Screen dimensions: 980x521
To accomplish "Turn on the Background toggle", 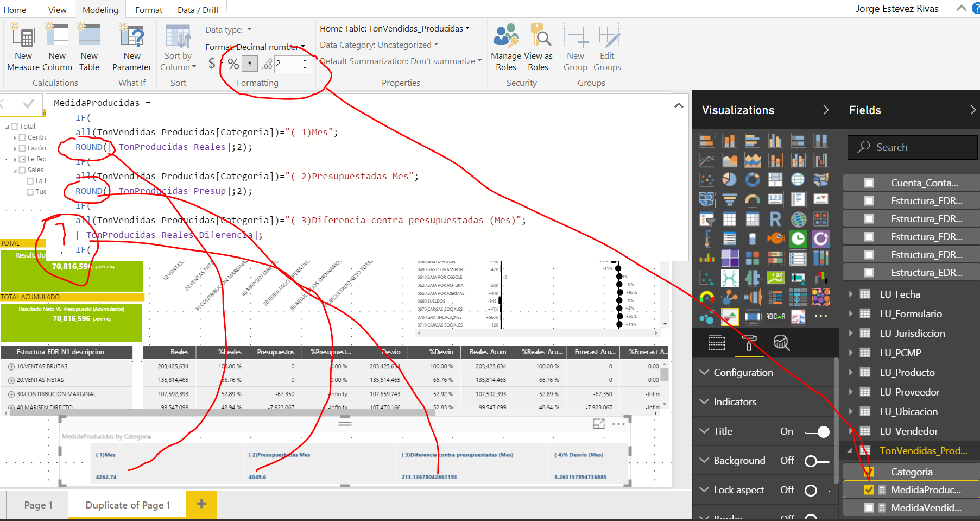I will [817, 461].
